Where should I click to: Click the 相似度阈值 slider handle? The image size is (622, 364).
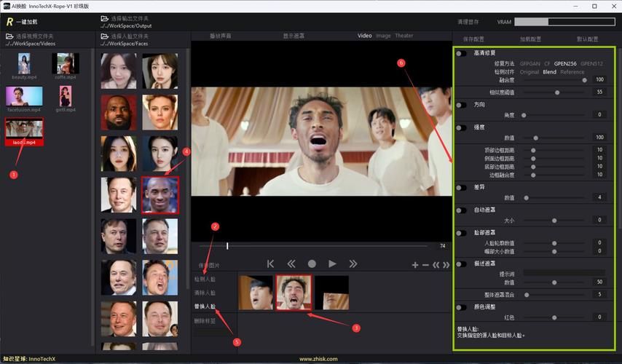[x=557, y=92]
